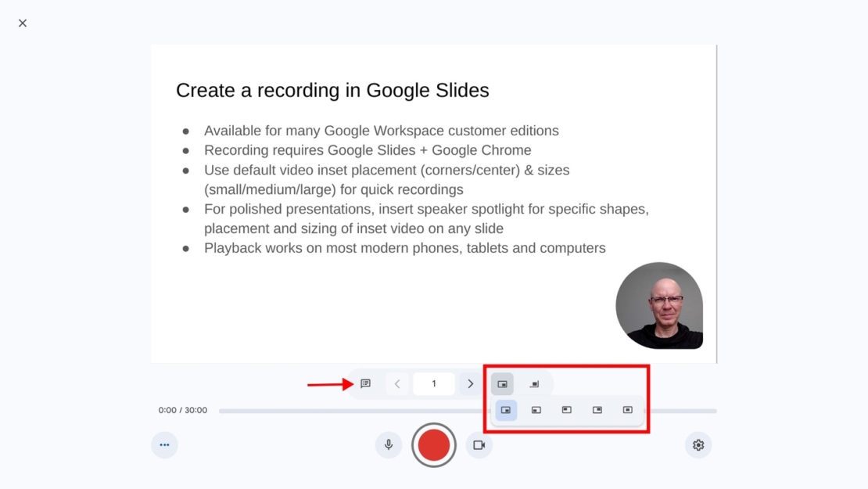Viewport: 868px width, 489px height.
Task: Choose the top-right inset placement option
Action: pos(597,409)
